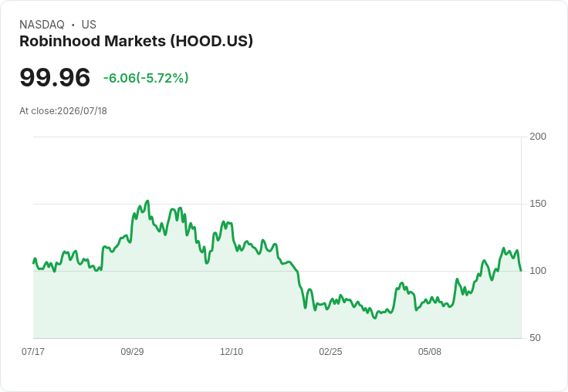Select the 05/08 x-axis date label
The width and height of the screenshot is (568, 392).
430,351
